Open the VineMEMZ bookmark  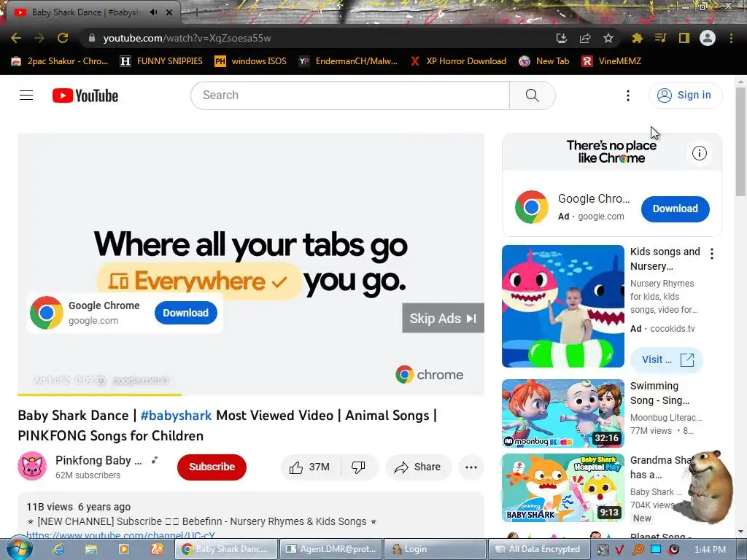pyautogui.click(x=612, y=61)
